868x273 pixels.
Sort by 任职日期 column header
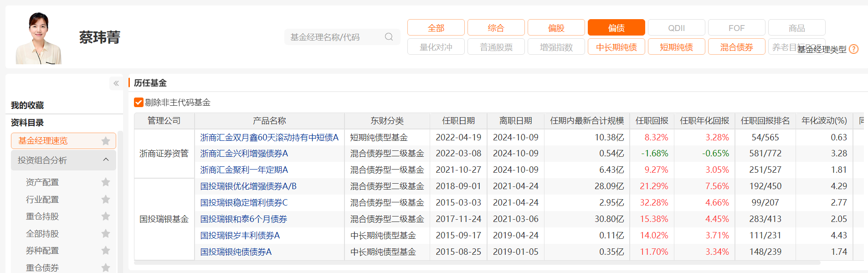point(458,121)
